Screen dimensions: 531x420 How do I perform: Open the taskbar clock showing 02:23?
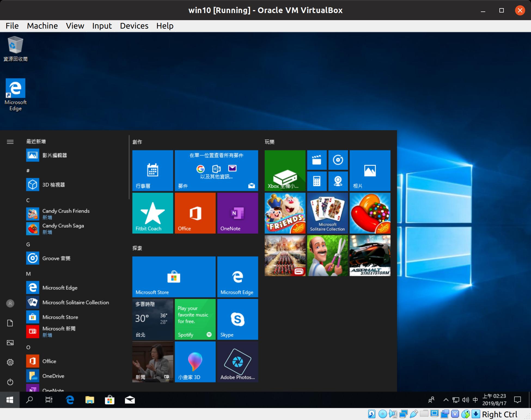tap(494, 400)
